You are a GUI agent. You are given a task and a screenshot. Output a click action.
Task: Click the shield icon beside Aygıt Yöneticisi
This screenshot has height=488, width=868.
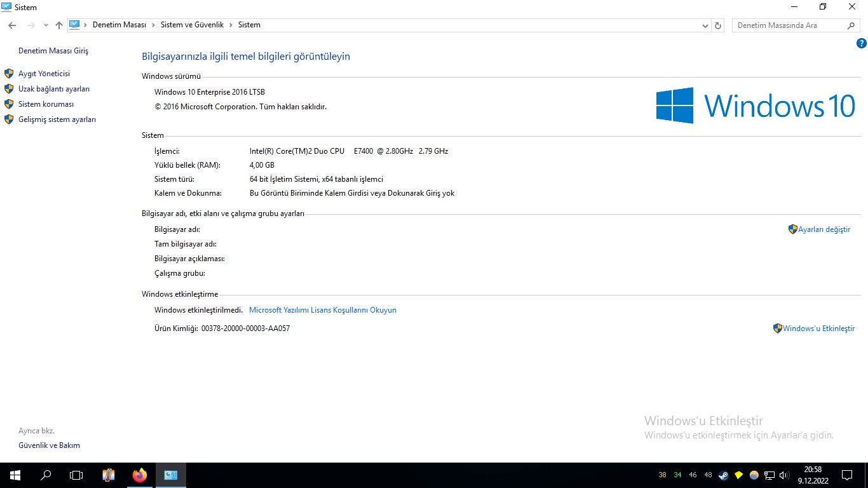tap(9, 74)
